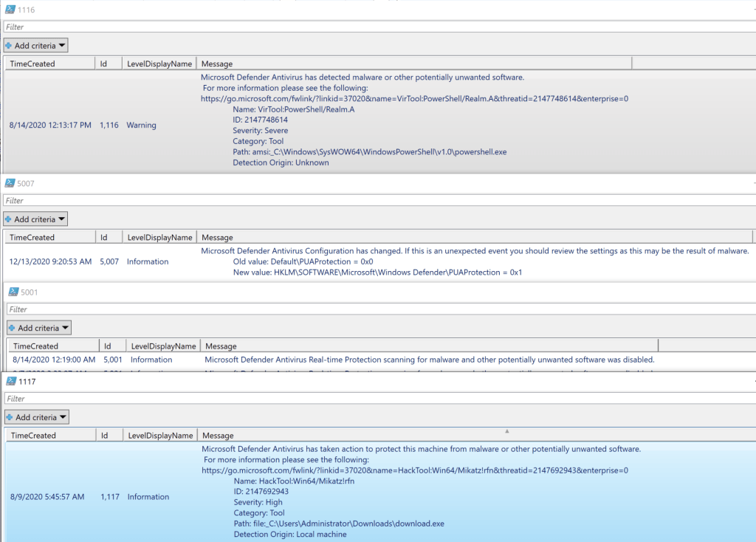Focus the Filter box in window 1116
Image resolution: width=756 pixels, height=542 pixels.
pos(369,27)
